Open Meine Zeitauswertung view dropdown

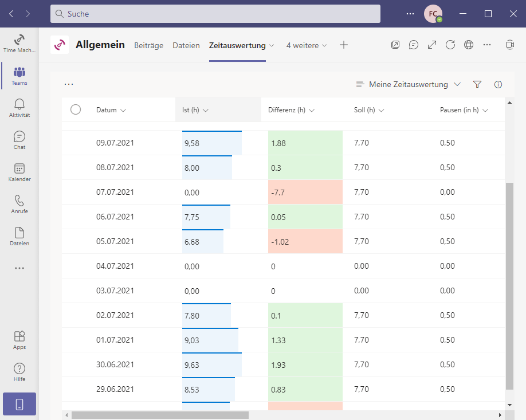[408, 84]
